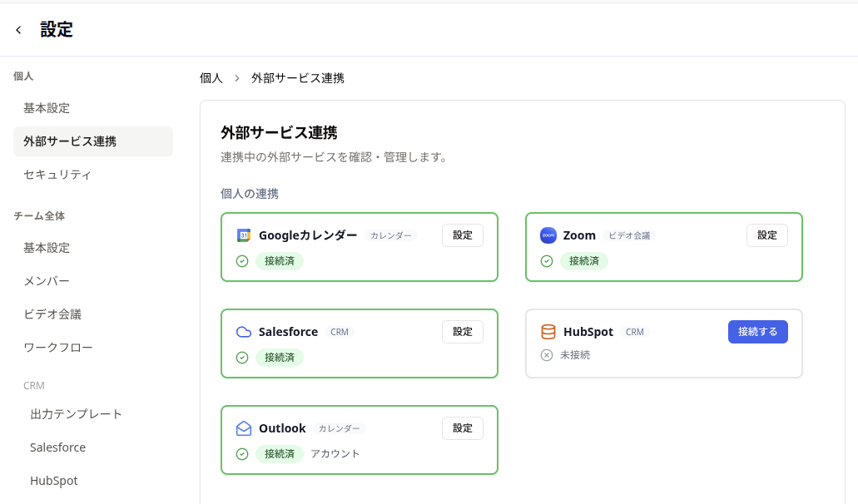Select 外部サービス連携 in the sidebar
The height and width of the screenshot is (504, 858).
(93, 141)
